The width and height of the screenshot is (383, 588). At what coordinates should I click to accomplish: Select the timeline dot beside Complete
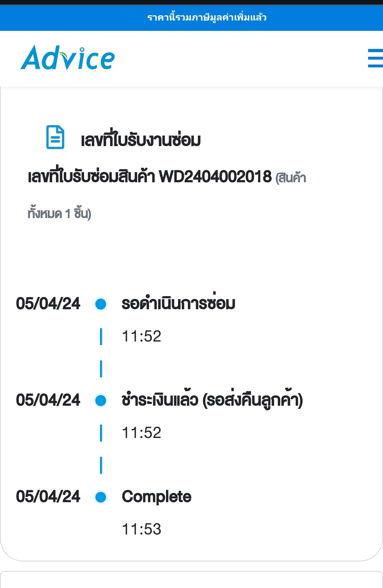[101, 497]
